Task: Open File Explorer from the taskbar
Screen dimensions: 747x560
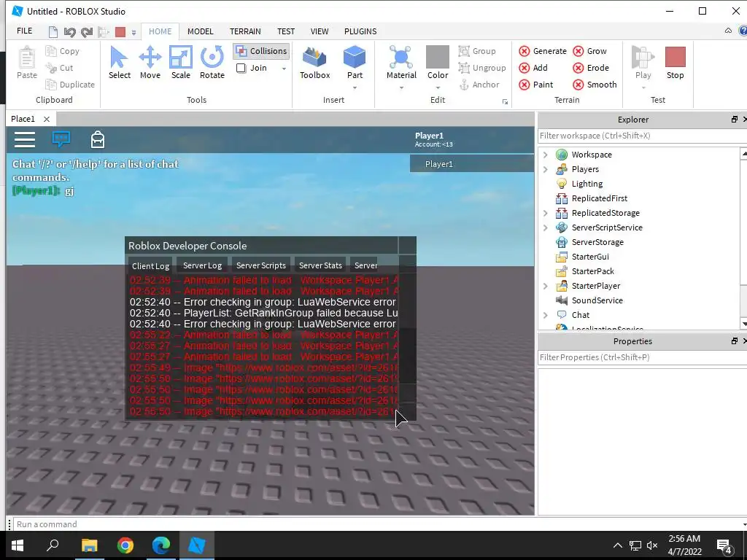Action: [89, 545]
